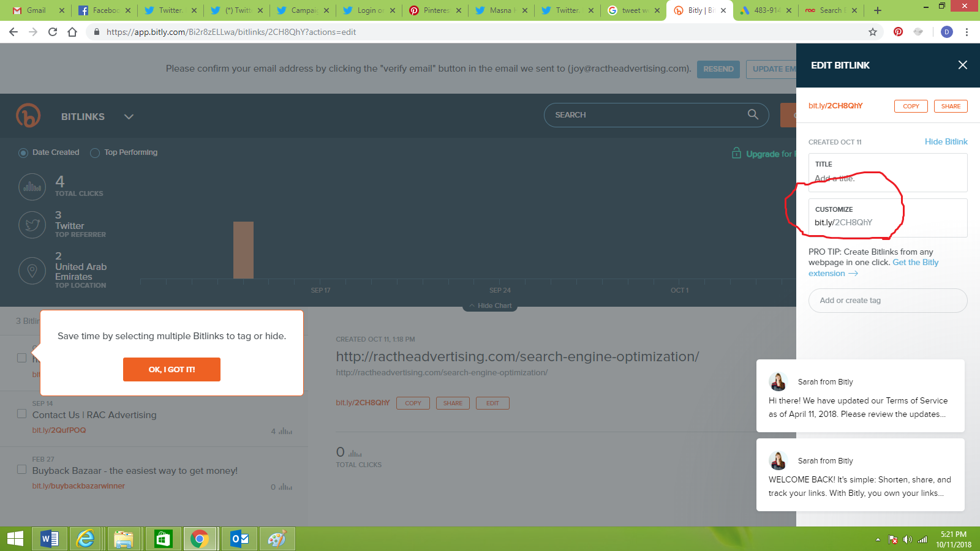Check the Contact Us RAC Advertising checkbox
This screenshot has width=980, height=551.
[21, 414]
